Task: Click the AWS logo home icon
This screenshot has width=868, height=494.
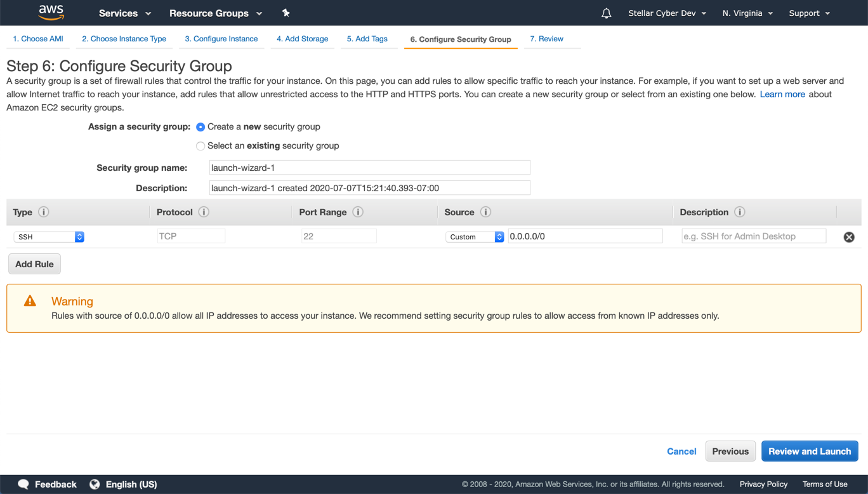Action: 51,13
